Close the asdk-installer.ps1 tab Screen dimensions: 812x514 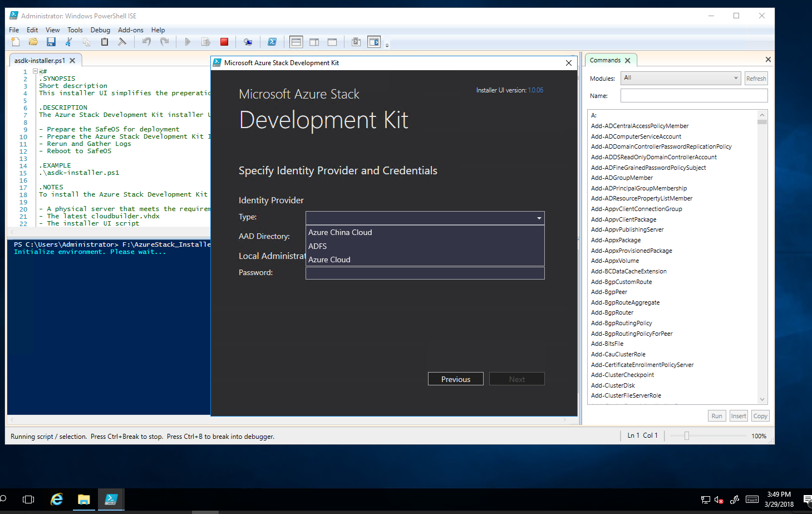click(x=72, y=60)
